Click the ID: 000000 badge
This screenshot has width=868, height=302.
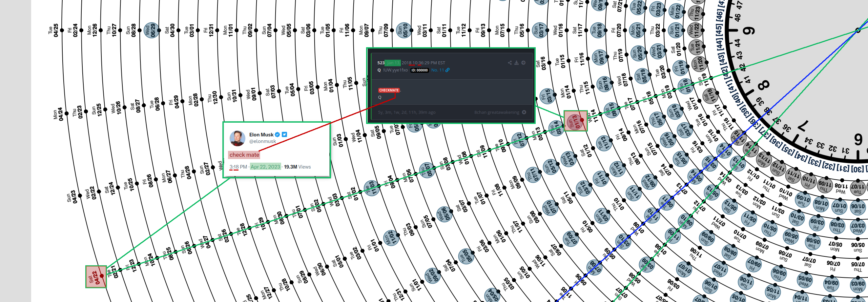(420, 70)
